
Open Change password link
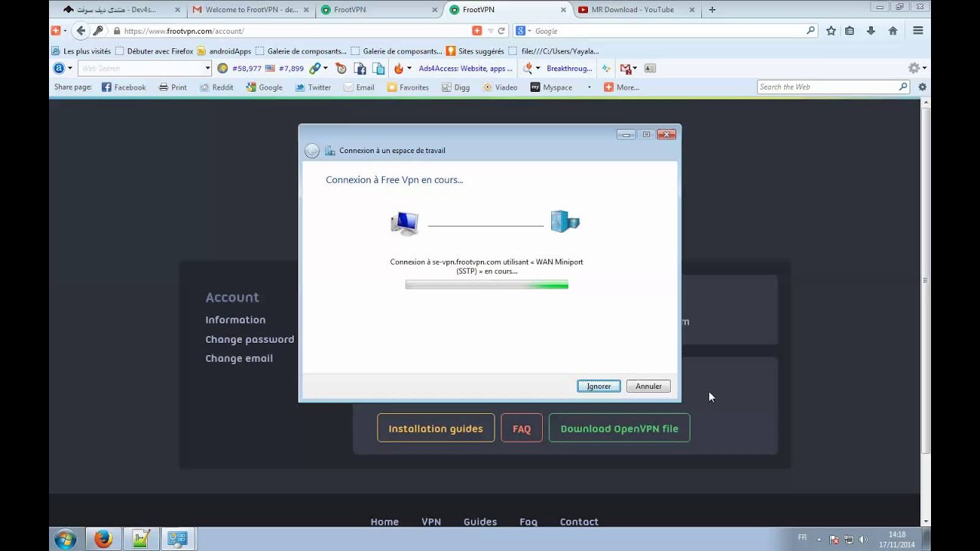[250, 339]
